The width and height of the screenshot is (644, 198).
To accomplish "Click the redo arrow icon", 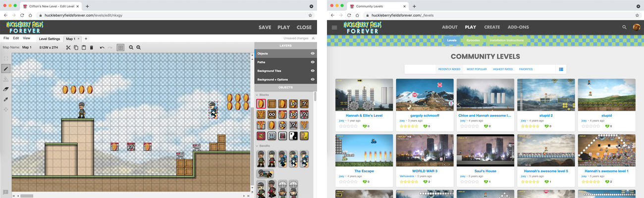I will click(110, 48).
